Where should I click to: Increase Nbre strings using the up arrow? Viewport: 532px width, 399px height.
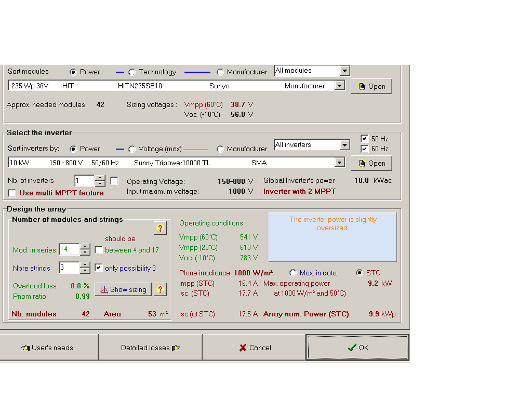coord(86,265)
